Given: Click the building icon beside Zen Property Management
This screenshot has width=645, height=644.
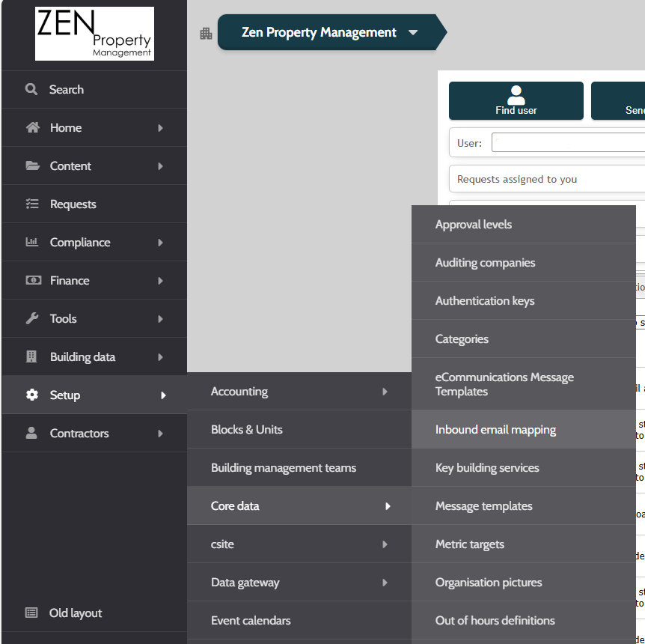Looking at the screenshot, I should coord(206,33).
